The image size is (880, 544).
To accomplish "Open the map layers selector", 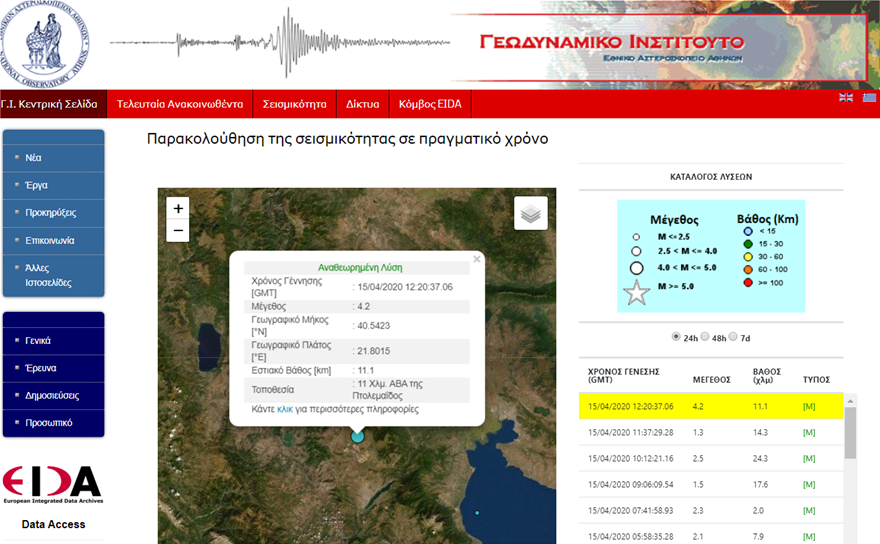I will 531,213.
